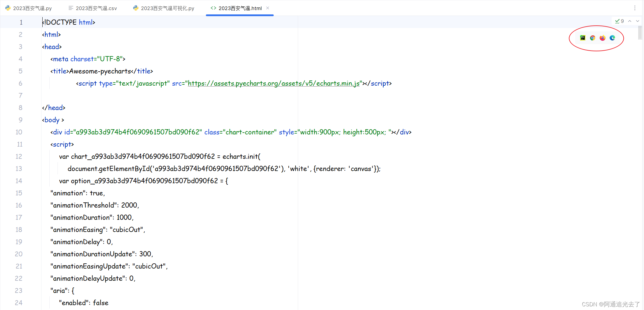This screenshot has width=644, height=310.
Task: Click 'document.getElementById' text
Action: coord(109,169)
